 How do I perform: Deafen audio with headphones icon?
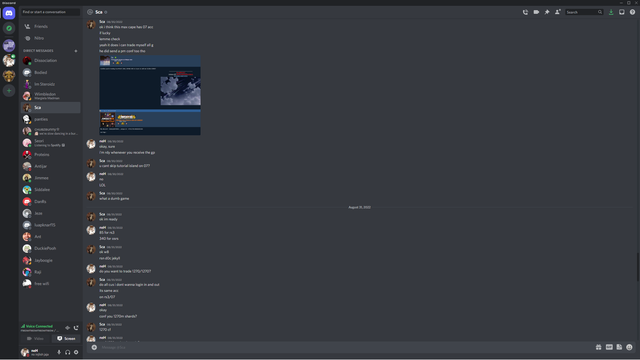[67, 352]
